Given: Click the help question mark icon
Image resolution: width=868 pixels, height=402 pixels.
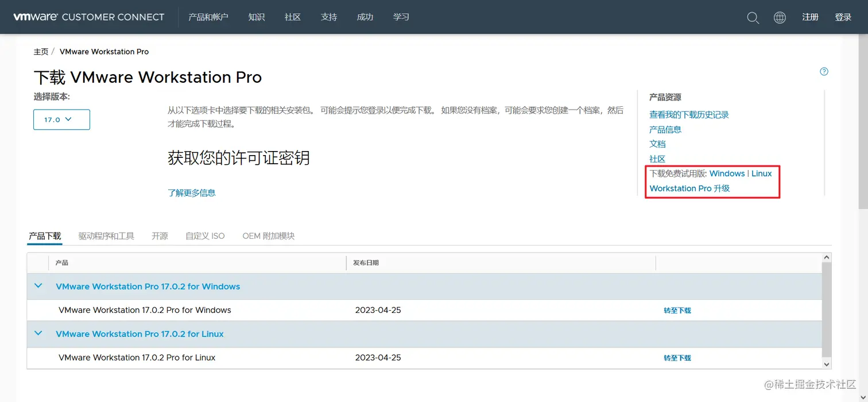Looking at the screenshot, I should (824, 72).
